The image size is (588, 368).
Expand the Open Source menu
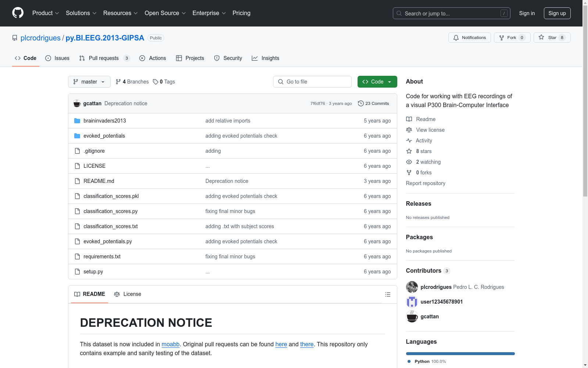165,13
